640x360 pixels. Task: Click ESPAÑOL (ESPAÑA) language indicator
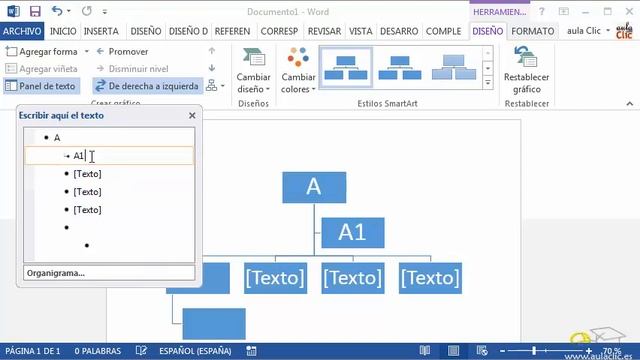click(x=195, y=351)
